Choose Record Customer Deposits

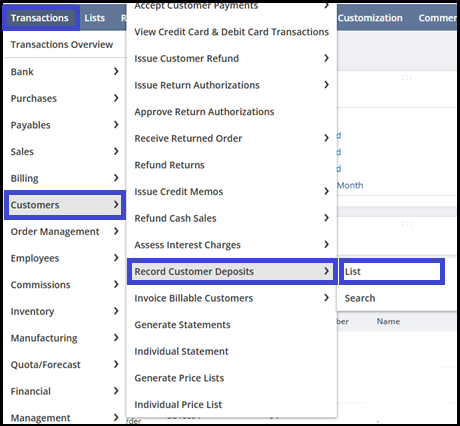(232, 272)
